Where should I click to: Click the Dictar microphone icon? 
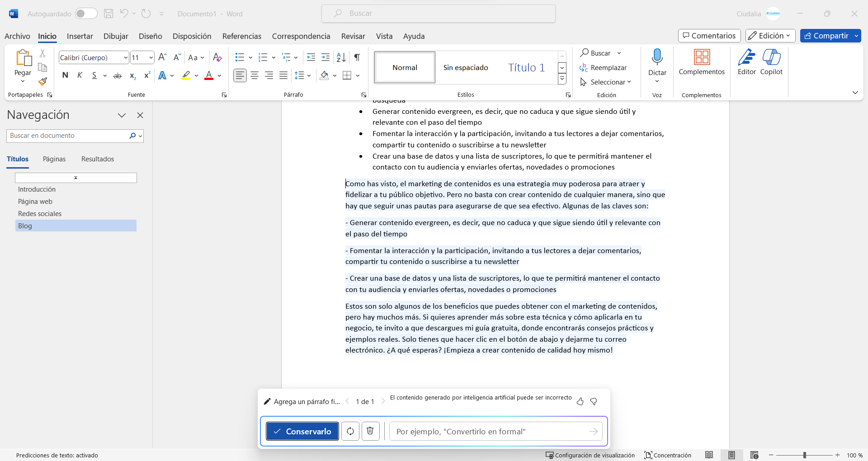click(657, 57)
